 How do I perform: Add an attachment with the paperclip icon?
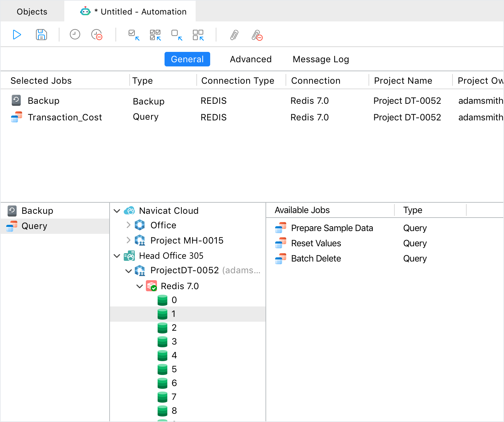point(234,35)
